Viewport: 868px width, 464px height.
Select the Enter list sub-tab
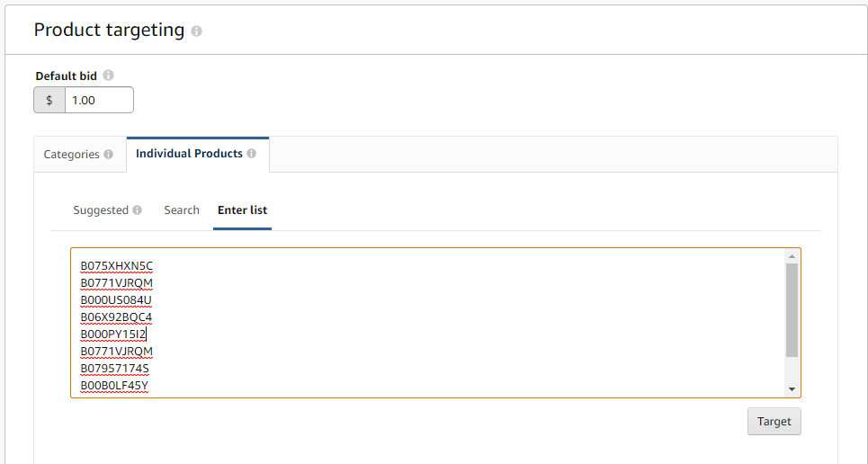click(x=242, y=210)
